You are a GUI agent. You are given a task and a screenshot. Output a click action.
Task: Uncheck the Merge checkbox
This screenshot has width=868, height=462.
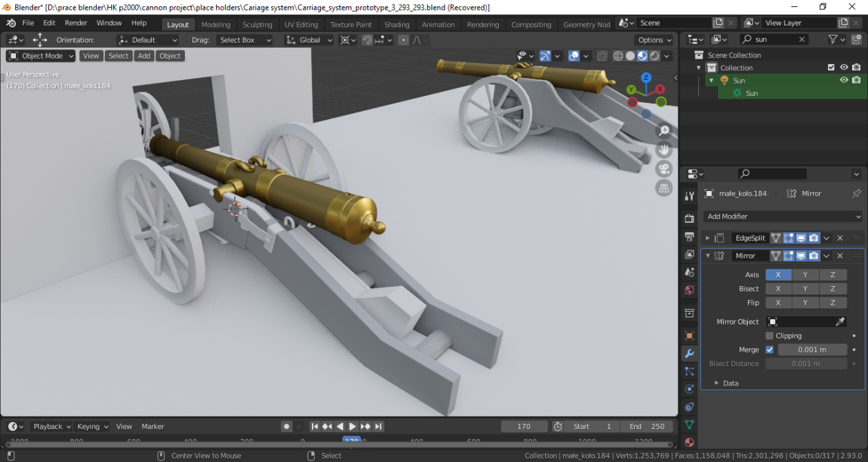pyautogui.click(x=769, y=350)
